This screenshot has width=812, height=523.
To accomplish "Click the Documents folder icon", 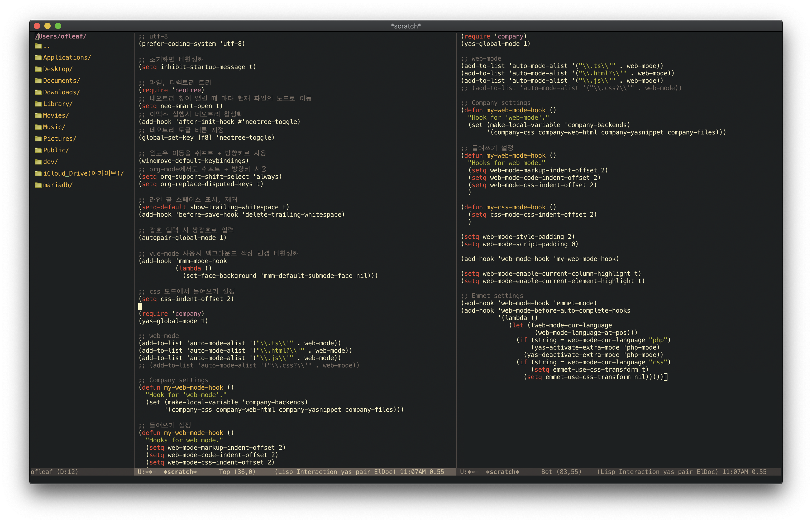I will point(38,81).
